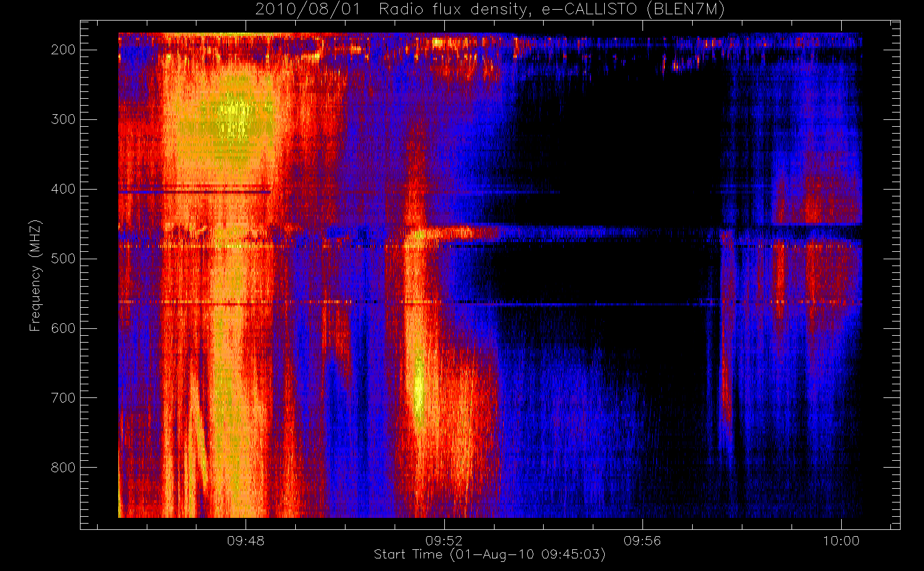Click the 700 frequency tick label
This screenshot has height=571, width=924.
63,398
